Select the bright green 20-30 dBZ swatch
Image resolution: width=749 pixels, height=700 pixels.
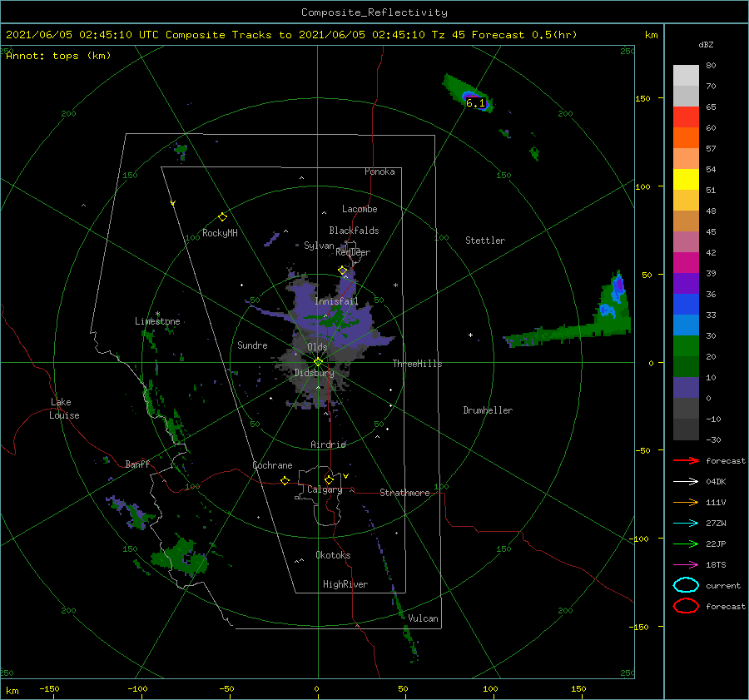click(x=686, y=346)
